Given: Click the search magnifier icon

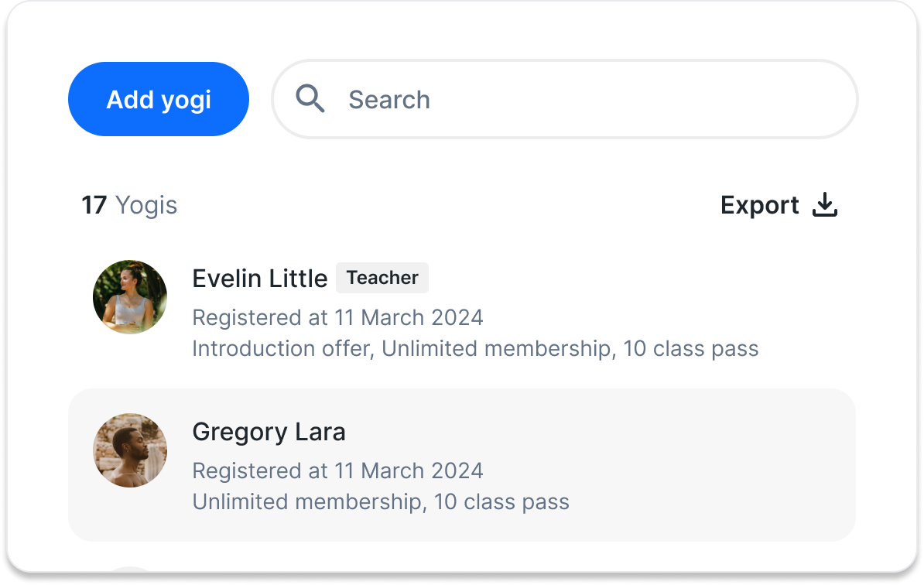Looking at the screenshot, I should [310, 99].
